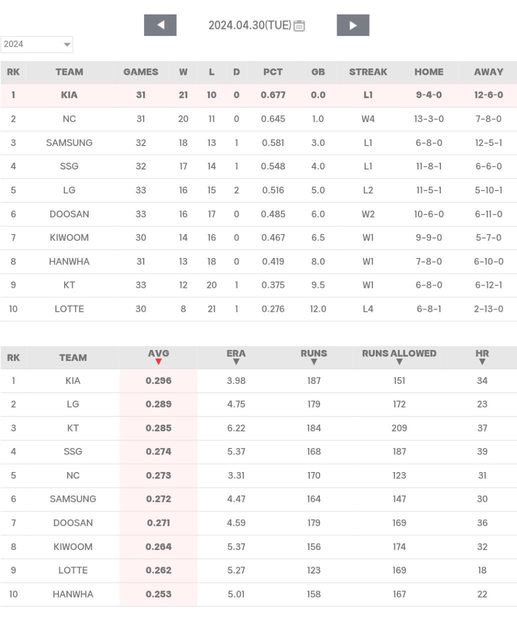Go to previous date with left arrow

click(x=160, y=25)
